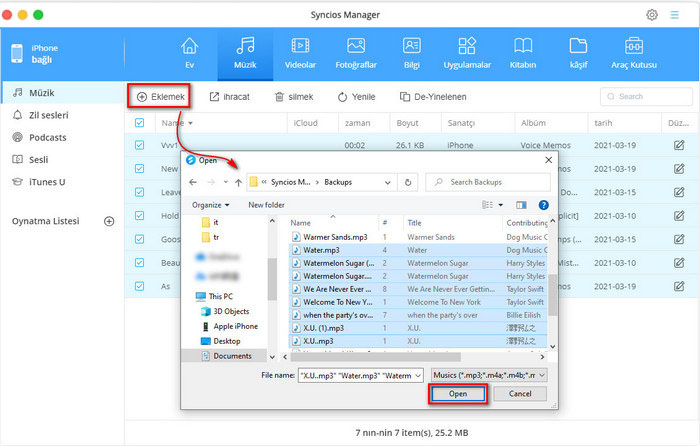Open the hamburger menu icon

point(674,15)
